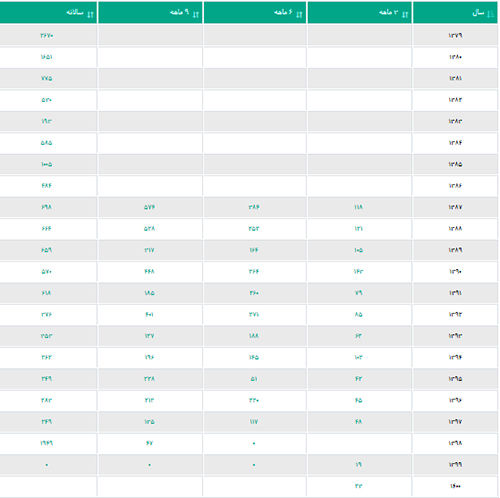Sort table by the سال column icon
This screenshot has height=498, width=500.
pos(490,14)
